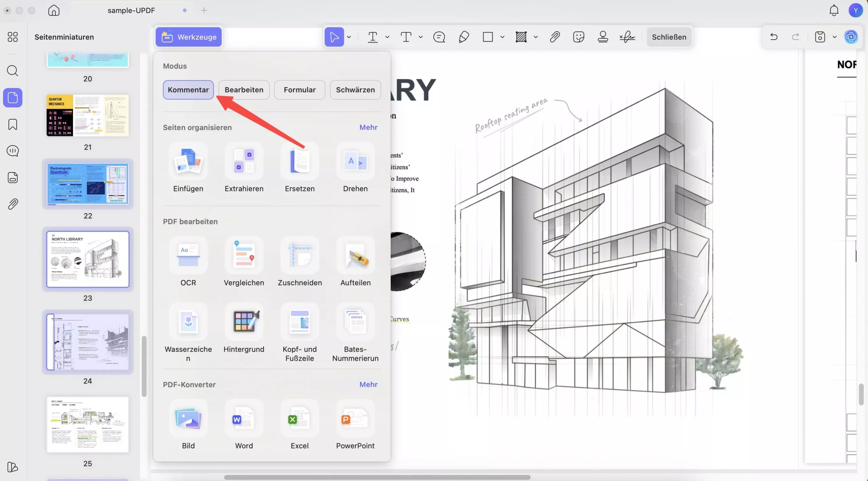Viewport: 868px width, 481px height.
Task: Select the Kommentar mode
Action: click(x=188, y=90)
